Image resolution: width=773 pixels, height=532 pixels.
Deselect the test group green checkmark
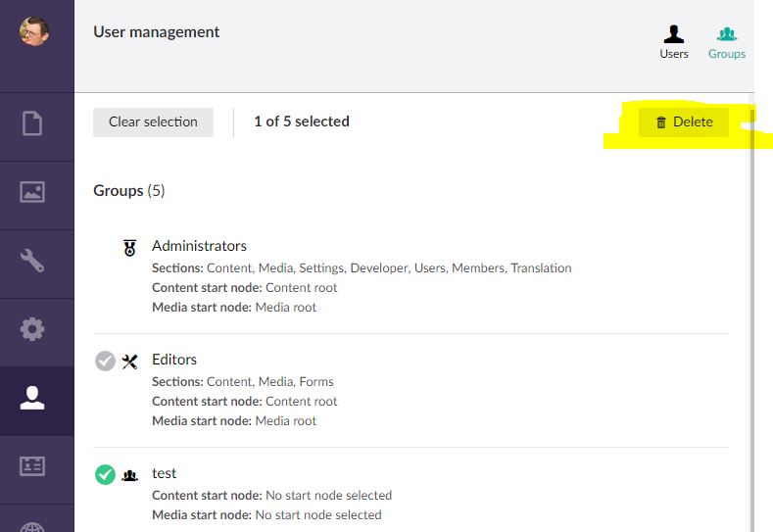click(105, 475)
